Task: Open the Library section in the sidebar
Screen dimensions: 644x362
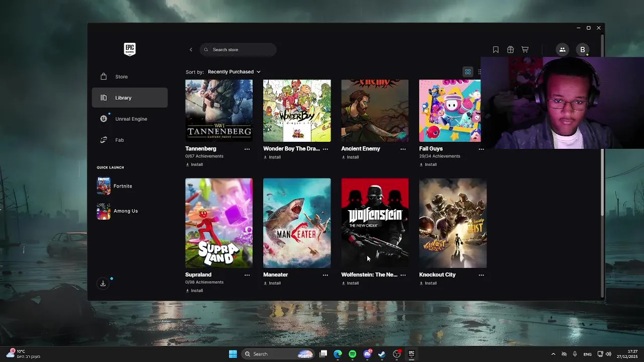Action: point(130,98)
